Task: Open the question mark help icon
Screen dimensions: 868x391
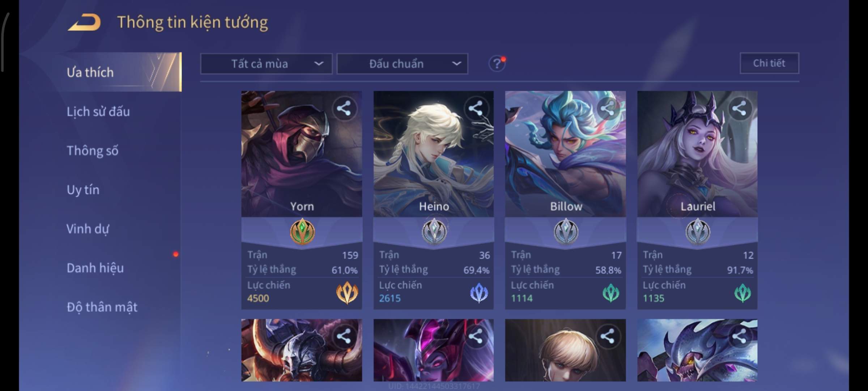Action: pos(497,64)
